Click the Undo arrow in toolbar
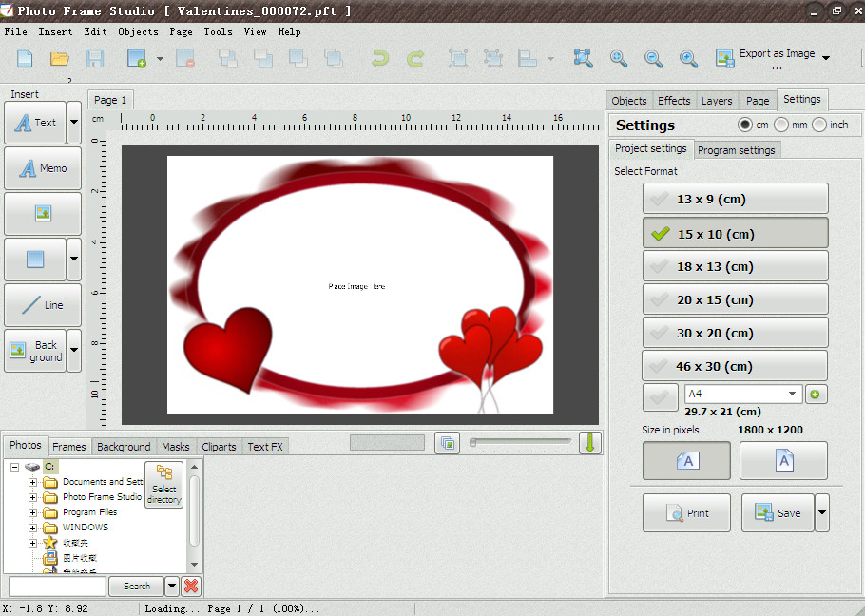865x616 pixels. click(x=380, y=59)
